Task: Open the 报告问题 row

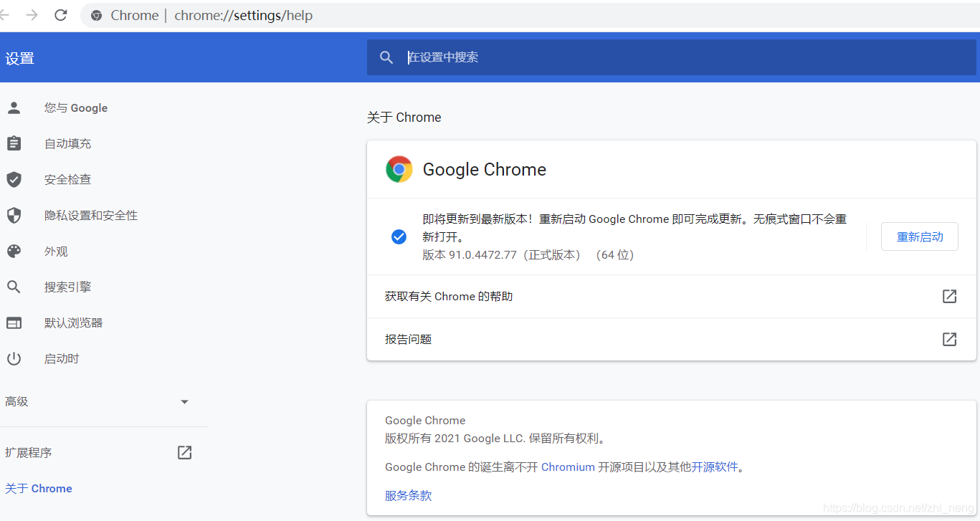Action: coord(672,340)
